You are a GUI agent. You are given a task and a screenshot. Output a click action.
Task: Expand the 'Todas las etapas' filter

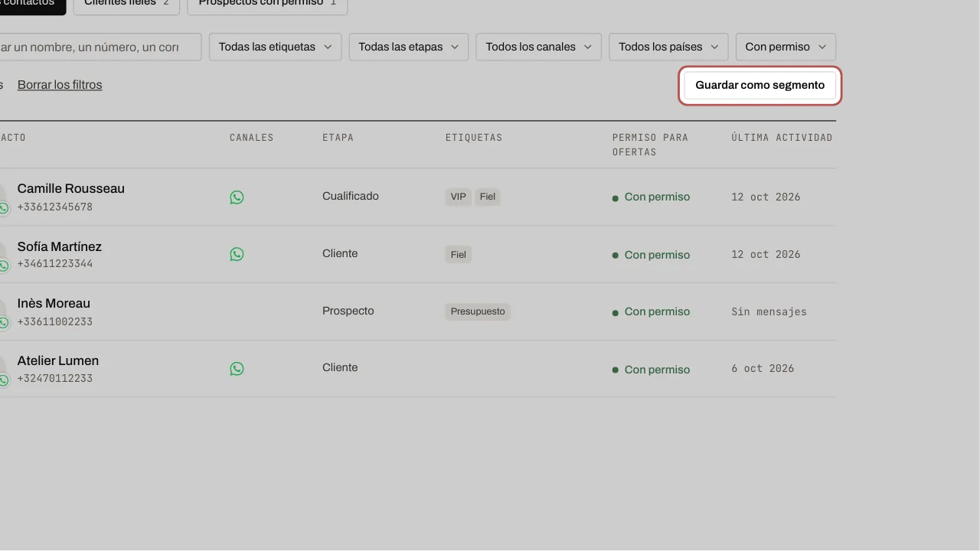pyautogui.click(x=408, y=47)
